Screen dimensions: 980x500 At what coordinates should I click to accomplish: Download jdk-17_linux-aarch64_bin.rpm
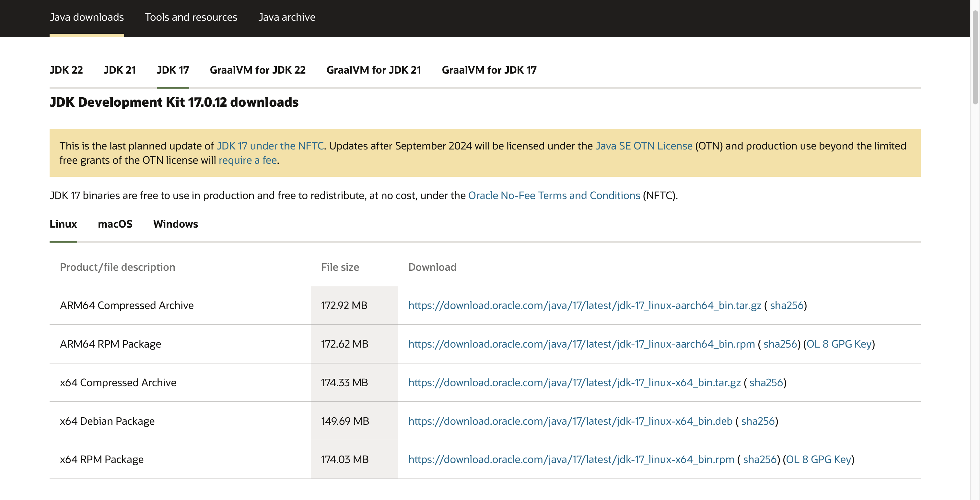pyautogui.click(x=581, y=344)
